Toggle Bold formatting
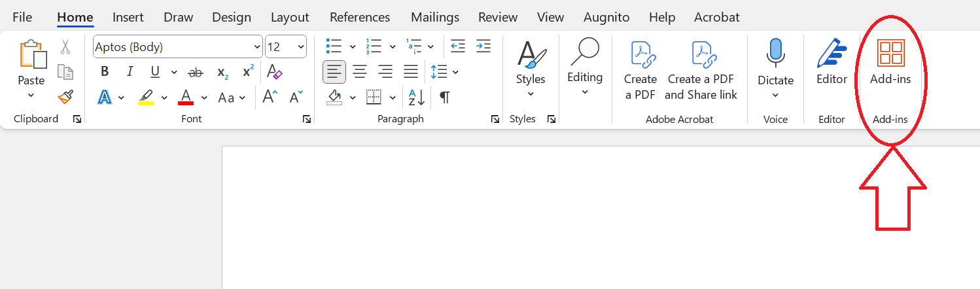The image size is (980, 289). tap(105, 72)
